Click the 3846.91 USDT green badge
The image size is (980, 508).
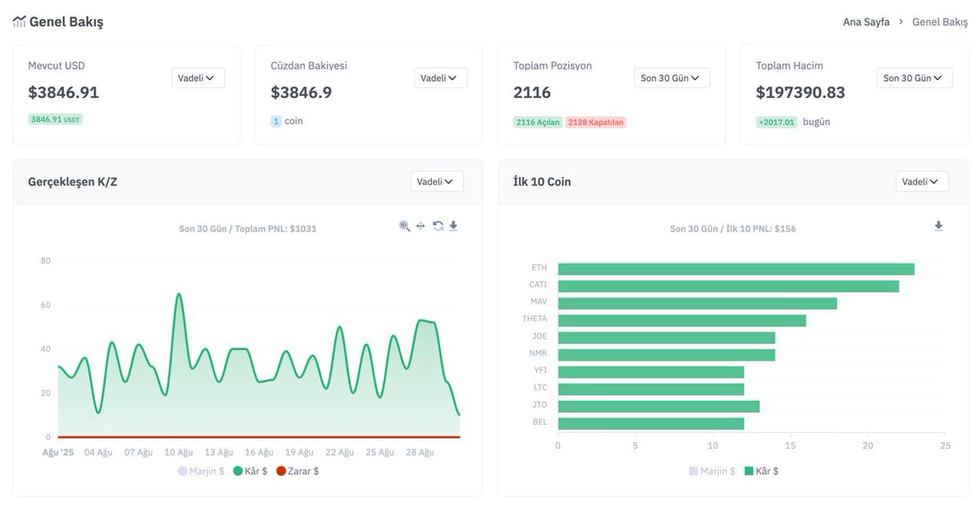pyautogui.click(x=56, y=119)
